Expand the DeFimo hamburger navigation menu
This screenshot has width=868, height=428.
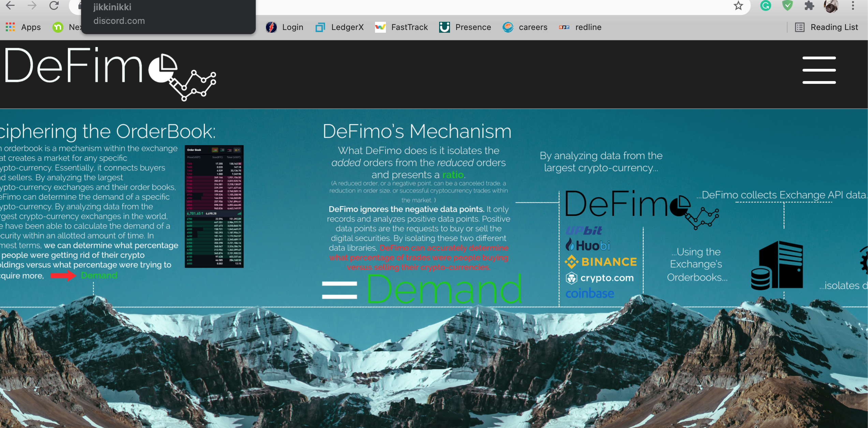[x=819, y=71]
